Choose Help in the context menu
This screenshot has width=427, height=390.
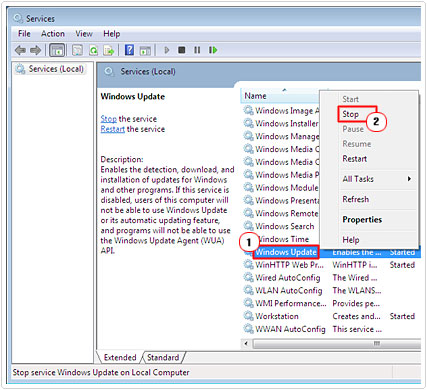tap(351, 240)
